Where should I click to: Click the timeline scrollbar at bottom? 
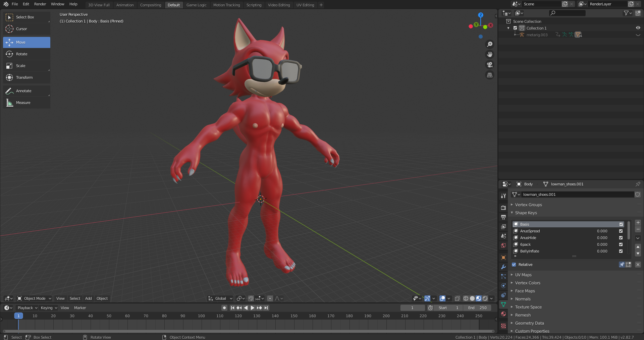click(248, 331)
